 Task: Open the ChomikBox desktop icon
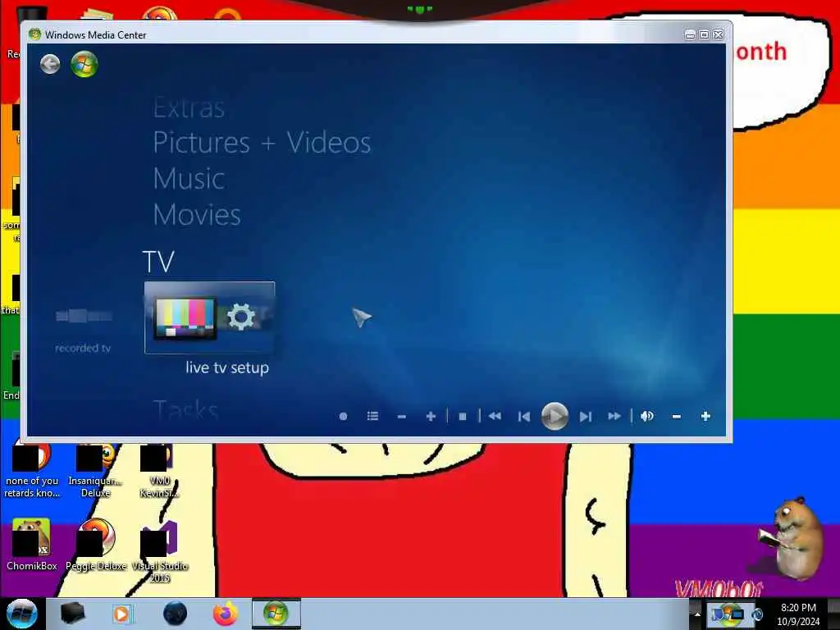pos(31,545)
